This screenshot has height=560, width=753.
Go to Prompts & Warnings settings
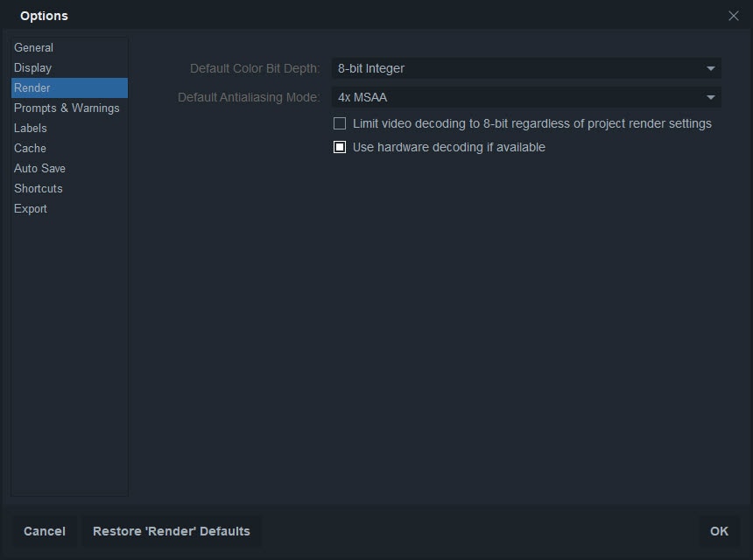click(67, 108)
